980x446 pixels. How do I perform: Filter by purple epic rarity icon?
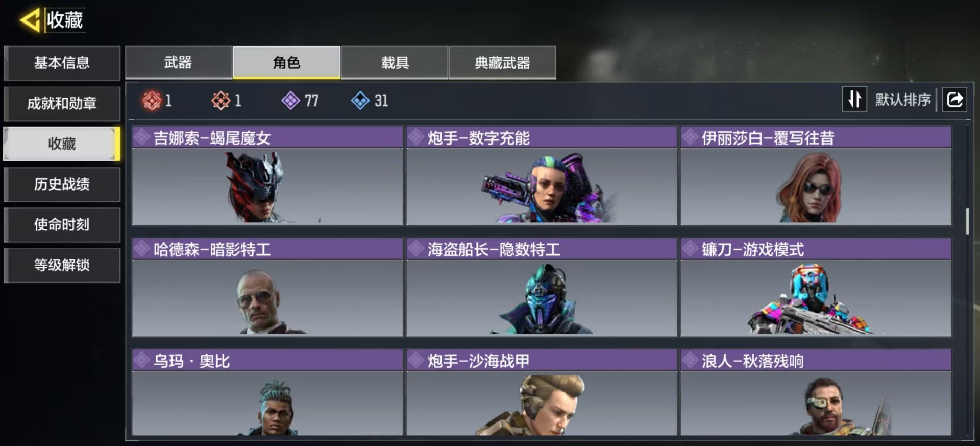(x=290, y=101)
